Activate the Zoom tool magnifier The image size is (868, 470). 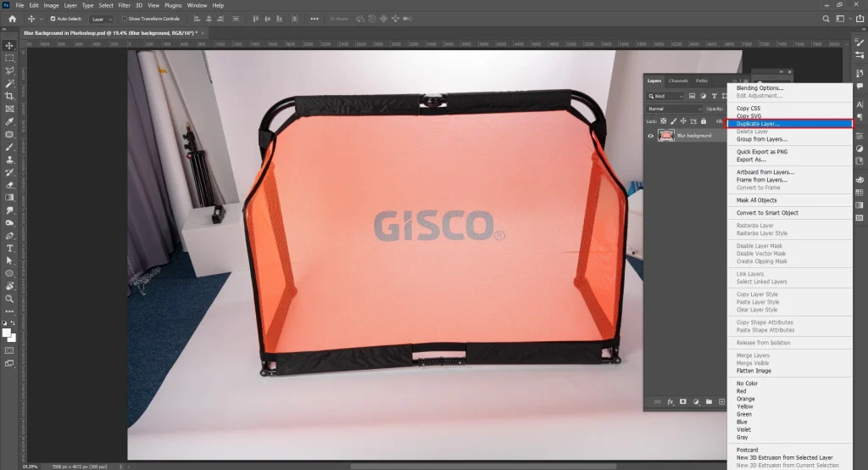tap(9, 299)
